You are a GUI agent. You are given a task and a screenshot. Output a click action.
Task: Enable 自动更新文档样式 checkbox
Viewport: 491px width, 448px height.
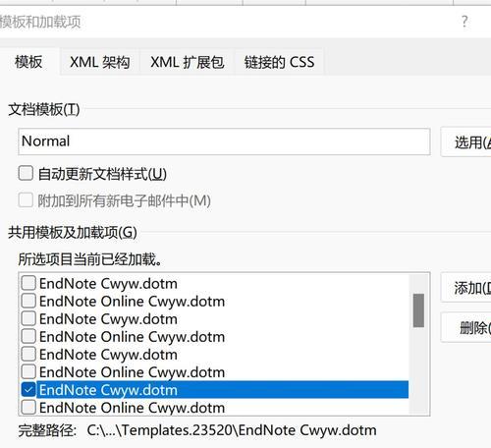26,173
